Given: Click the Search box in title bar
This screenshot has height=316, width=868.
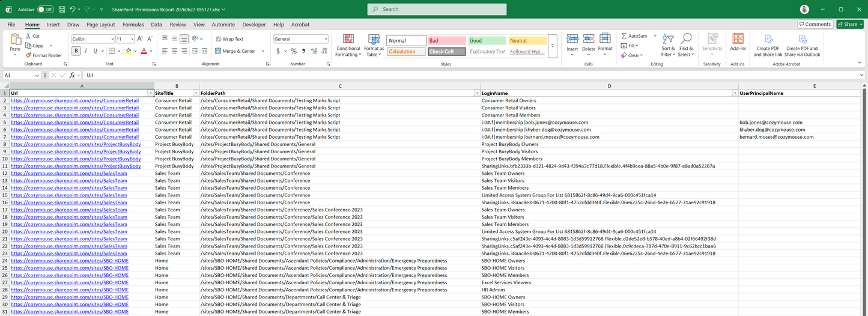Looking at the screenshot, I should pyautogui.click(x=437, y=10).
